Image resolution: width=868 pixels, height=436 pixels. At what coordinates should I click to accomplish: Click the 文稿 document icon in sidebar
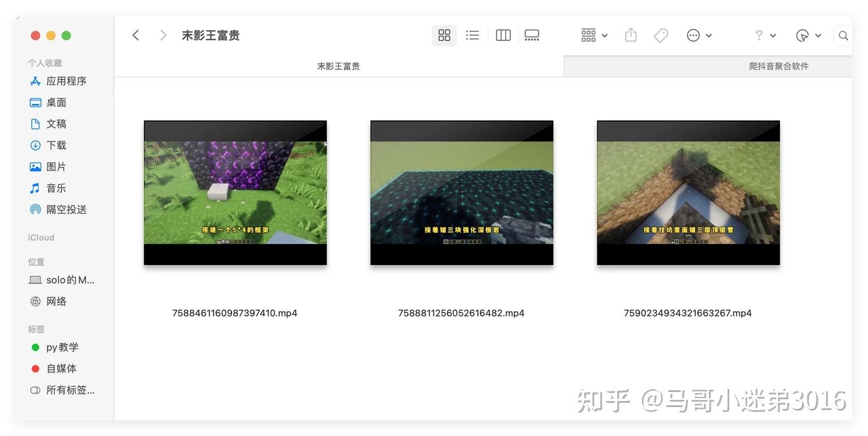(36, 123)
